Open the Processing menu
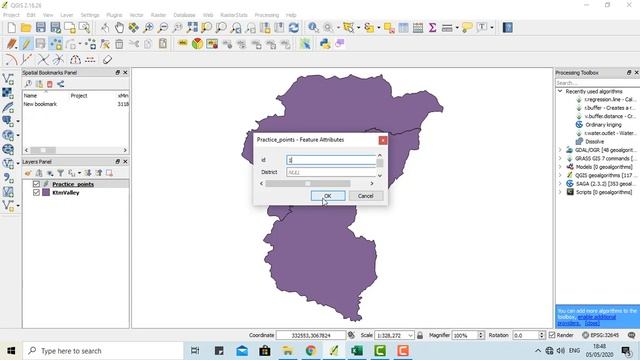640x360 pixels. (267, 15)
